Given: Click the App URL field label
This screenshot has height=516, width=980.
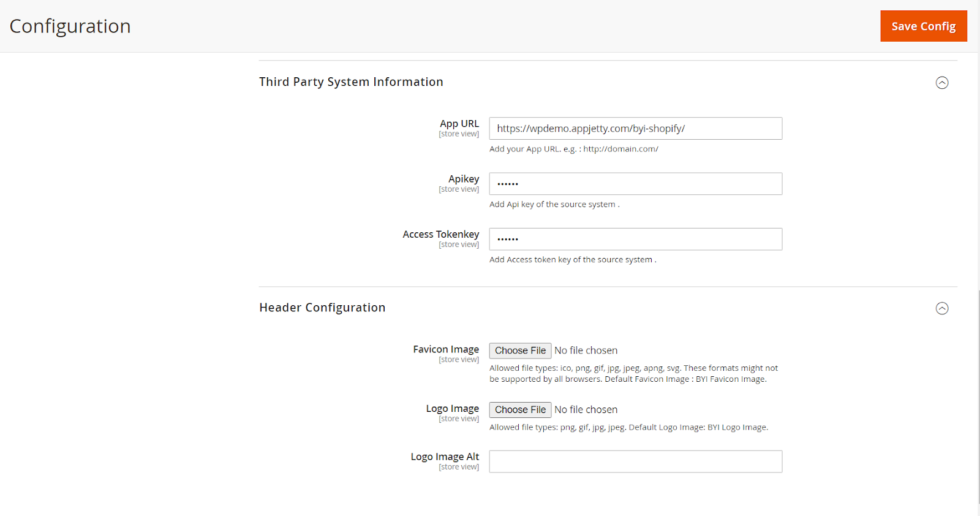Looking at the screenshot, I should 459,124.
